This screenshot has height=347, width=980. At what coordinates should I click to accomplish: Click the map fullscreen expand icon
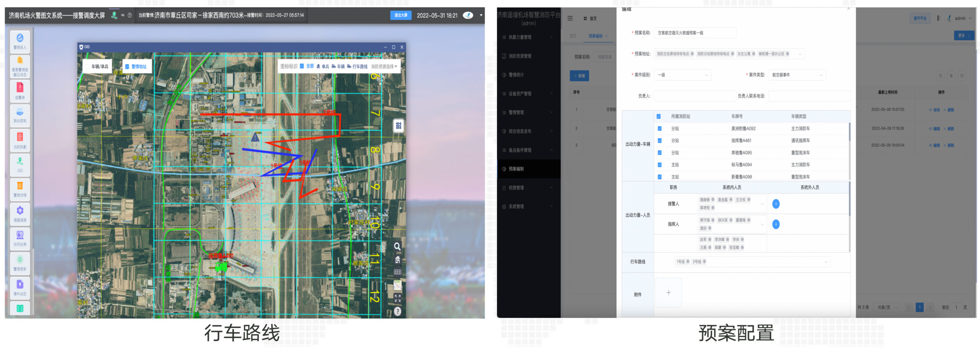pyautogui.click(x=397, y=298)
